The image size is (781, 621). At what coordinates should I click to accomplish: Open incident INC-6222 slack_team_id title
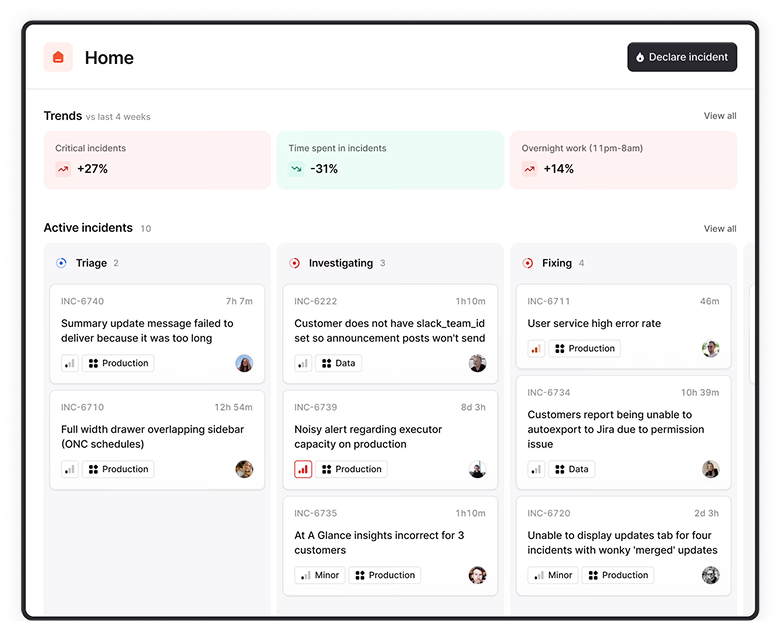(390, 331)
